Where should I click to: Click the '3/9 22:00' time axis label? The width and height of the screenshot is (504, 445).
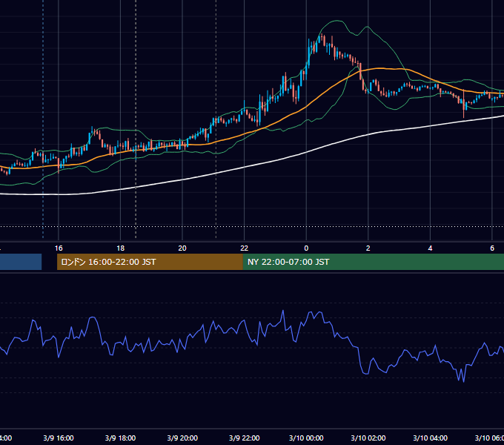[x=245, y=438]
